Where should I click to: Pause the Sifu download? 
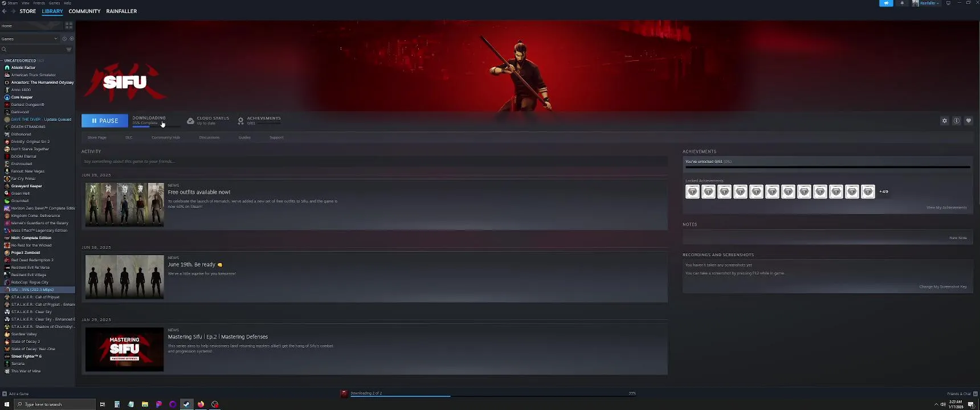105,121
